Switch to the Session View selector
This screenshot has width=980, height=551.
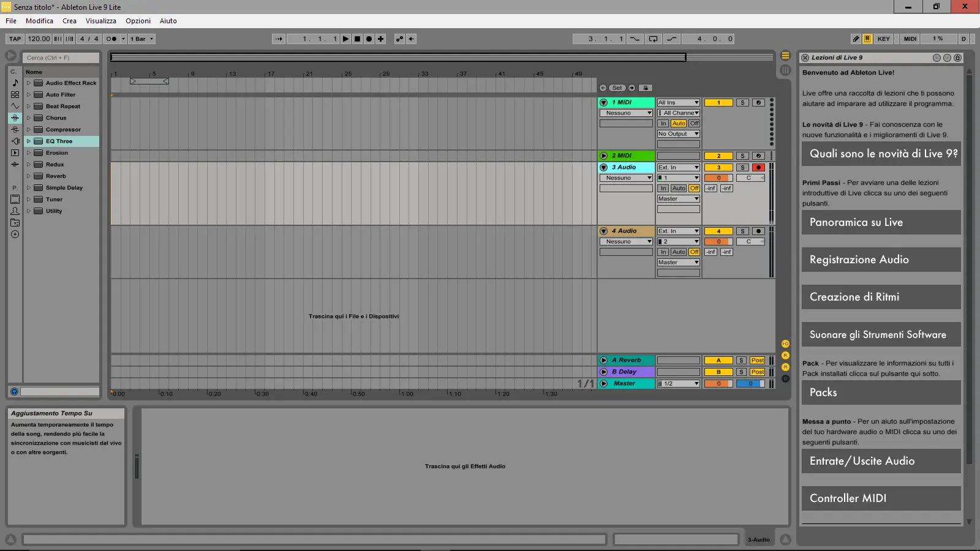coord(785,70)
